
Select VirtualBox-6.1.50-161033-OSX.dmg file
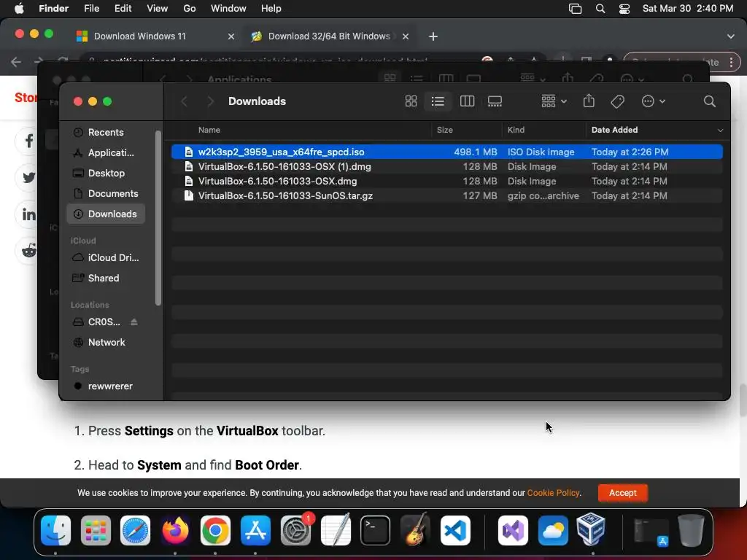(x=447, y=182)
